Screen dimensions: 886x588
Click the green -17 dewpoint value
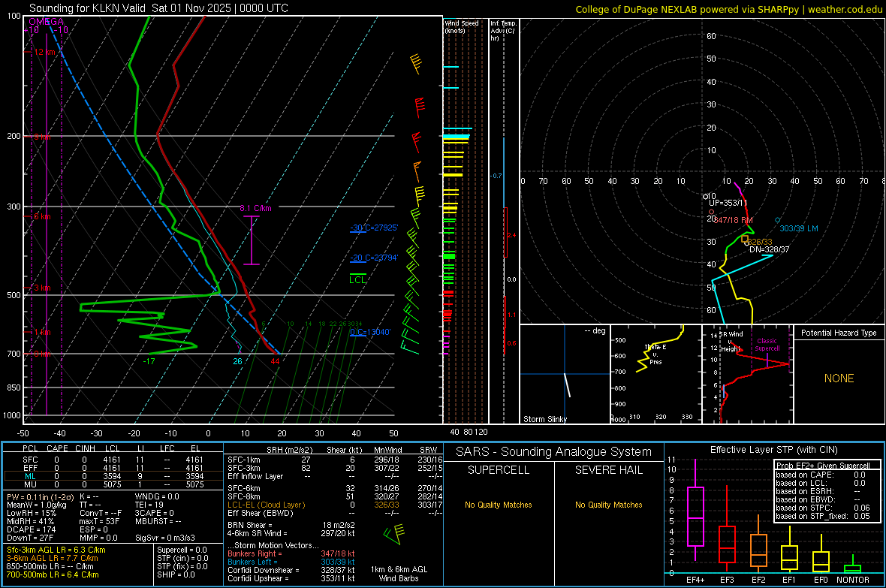tap(149, 361)
